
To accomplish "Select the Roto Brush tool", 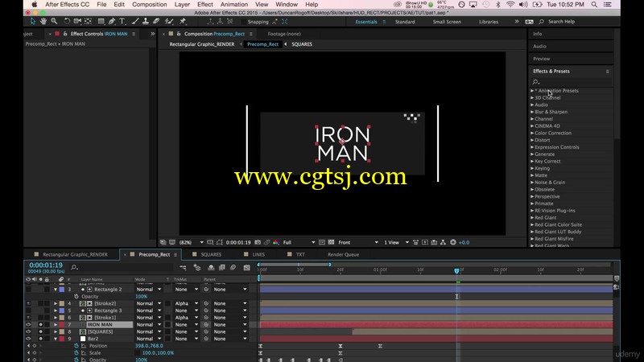I will tap(169, 22).
